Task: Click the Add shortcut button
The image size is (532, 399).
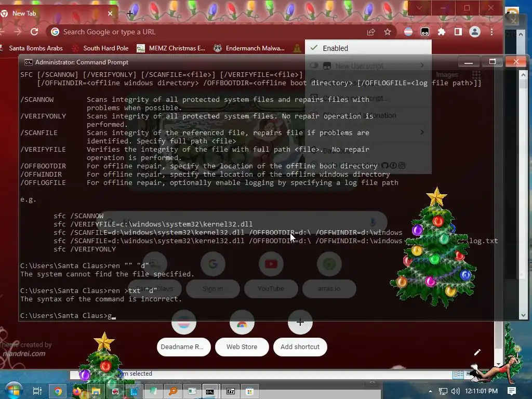Action: click(300, 347)
